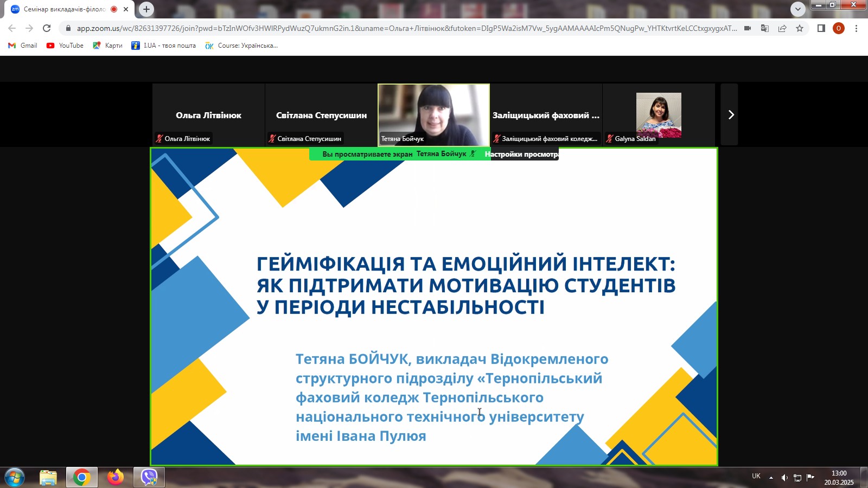
Task: Open a new browser tab
Action: coord(146,9)
